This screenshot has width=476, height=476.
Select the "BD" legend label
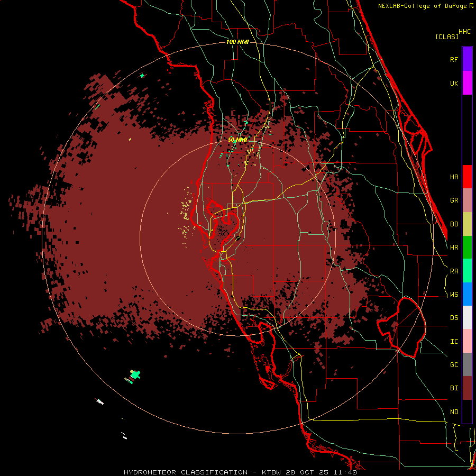[454, 224]
